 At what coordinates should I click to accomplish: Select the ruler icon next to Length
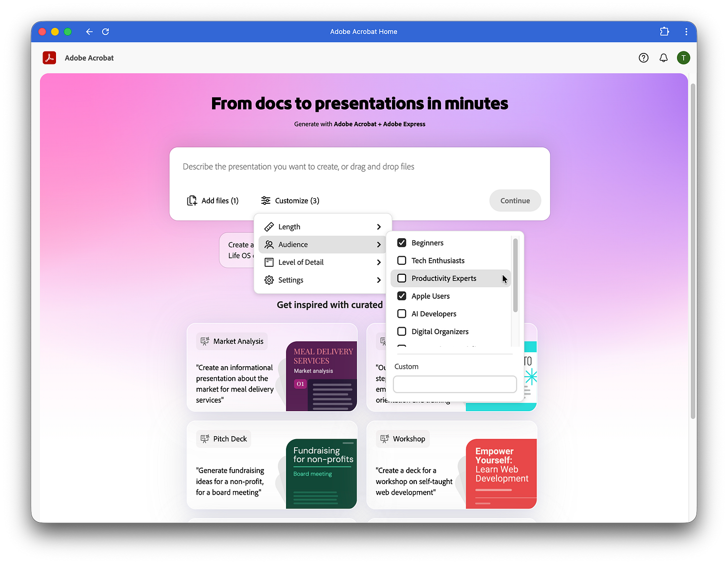coord(269,226)
